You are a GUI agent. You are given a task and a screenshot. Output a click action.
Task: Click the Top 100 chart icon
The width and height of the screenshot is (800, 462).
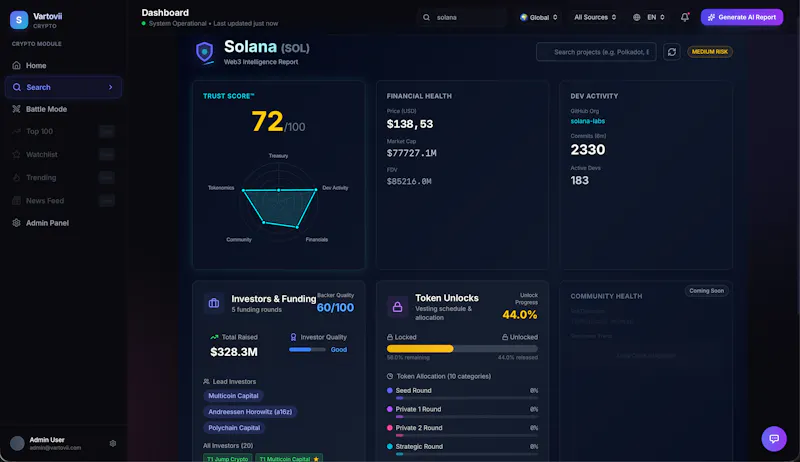coord(16,132)
